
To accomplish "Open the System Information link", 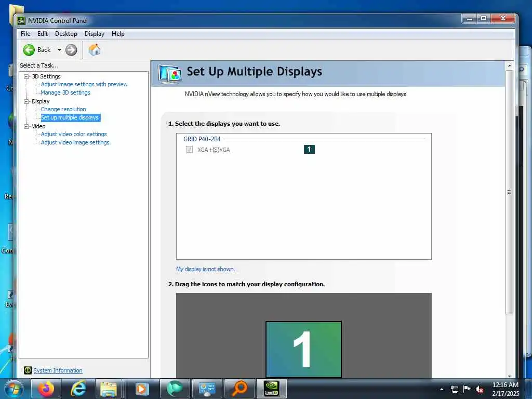I will coord(58,370).
